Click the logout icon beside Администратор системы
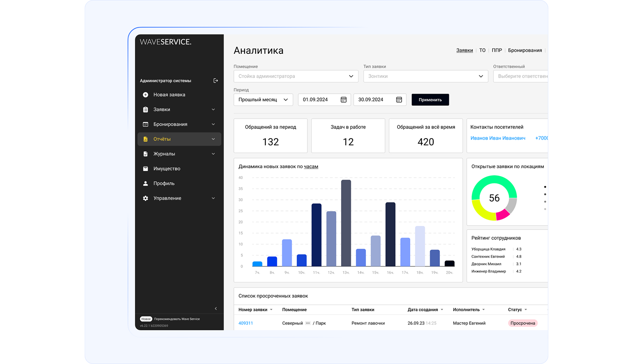The width and height of the screenshot is (633, 364). tap(216, 81)
